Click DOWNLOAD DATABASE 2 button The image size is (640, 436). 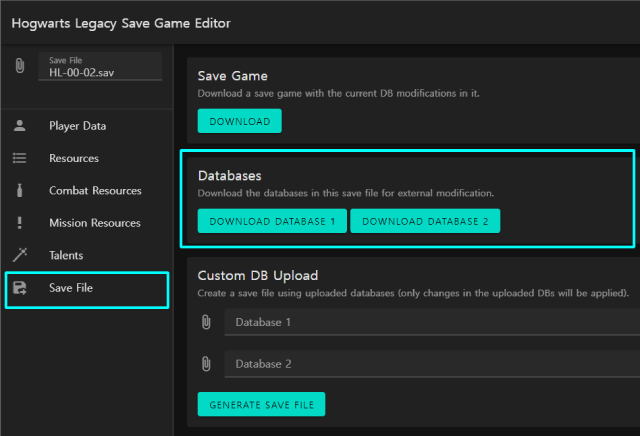click(x=425, y=221)
